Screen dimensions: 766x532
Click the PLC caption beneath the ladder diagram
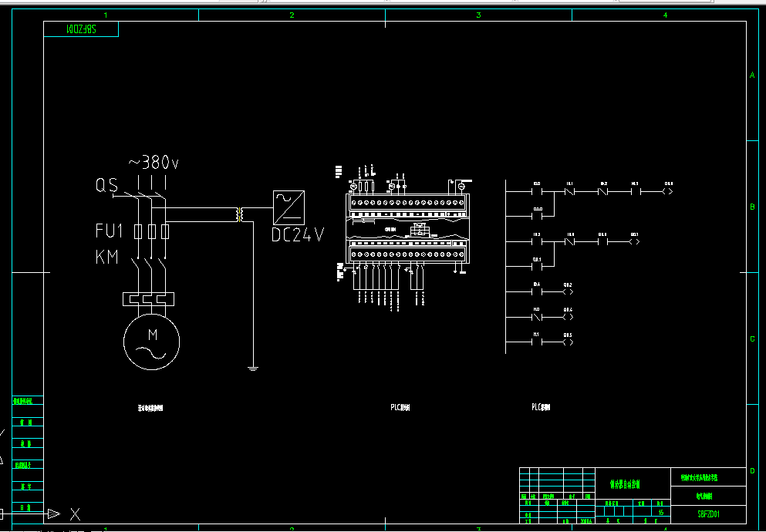[541, 407]
